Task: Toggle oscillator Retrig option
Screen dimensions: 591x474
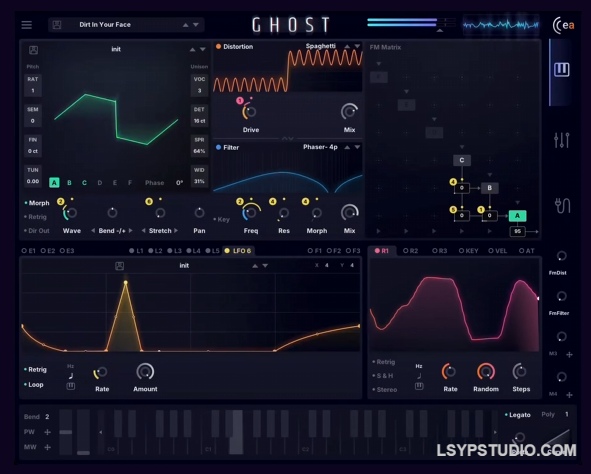Action: pyautogui.click(x=35, y=217)
